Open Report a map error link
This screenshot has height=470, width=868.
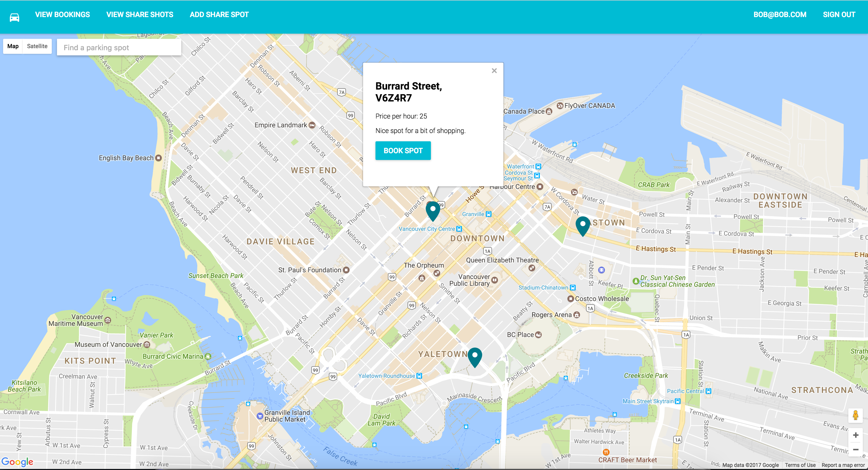pos(843,465)
